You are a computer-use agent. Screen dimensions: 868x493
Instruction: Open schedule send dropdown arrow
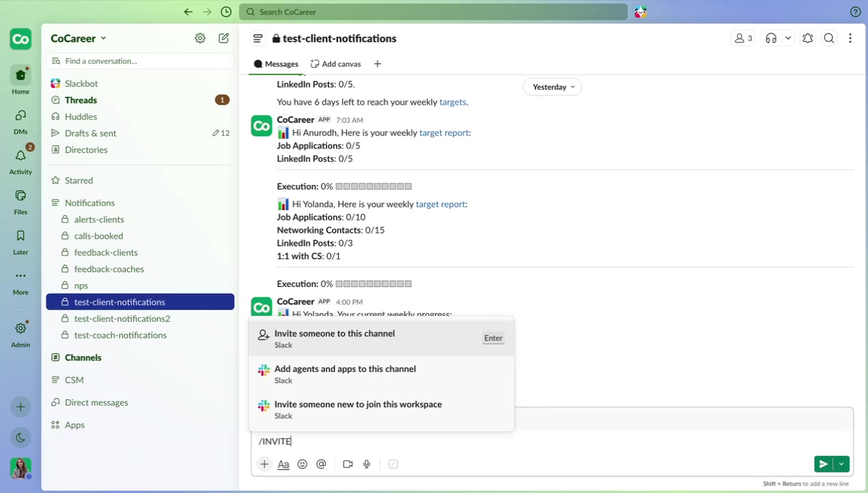coord(841,464)
